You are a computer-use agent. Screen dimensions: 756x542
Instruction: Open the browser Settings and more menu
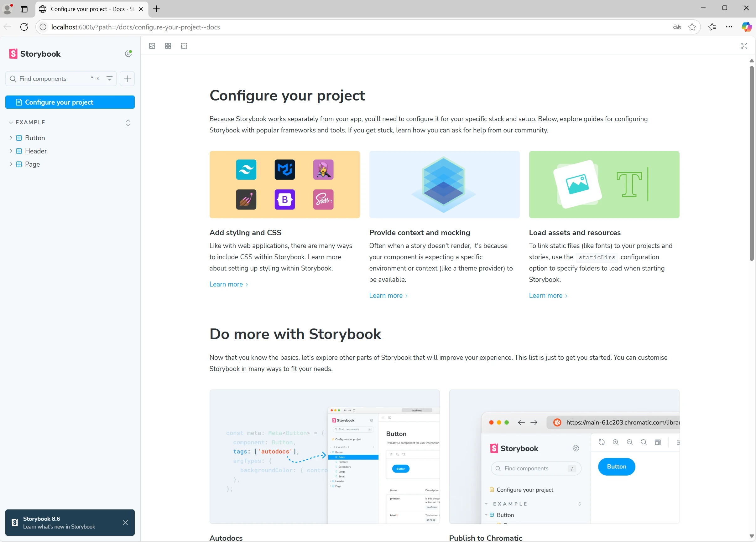(x=729, y=27)
